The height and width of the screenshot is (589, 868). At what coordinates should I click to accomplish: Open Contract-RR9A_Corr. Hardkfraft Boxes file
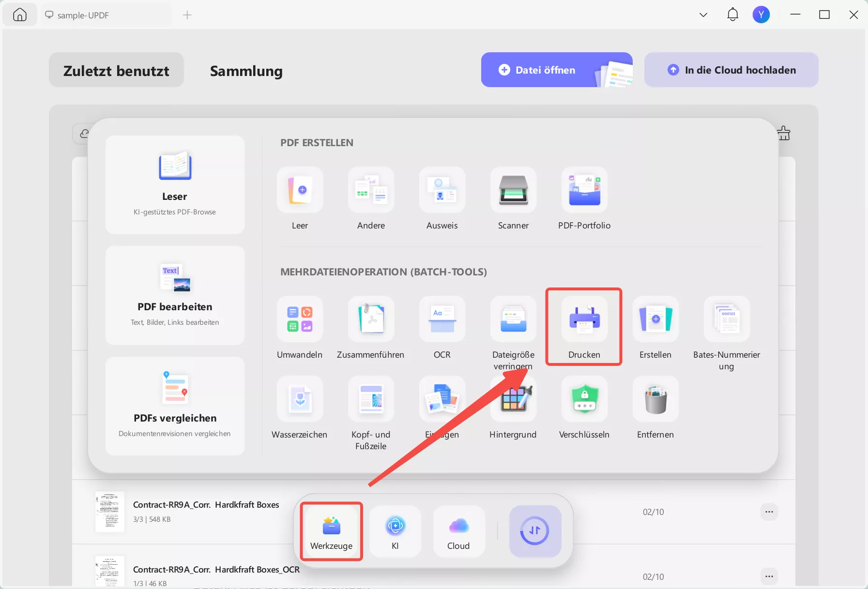(x=206, y=505)
